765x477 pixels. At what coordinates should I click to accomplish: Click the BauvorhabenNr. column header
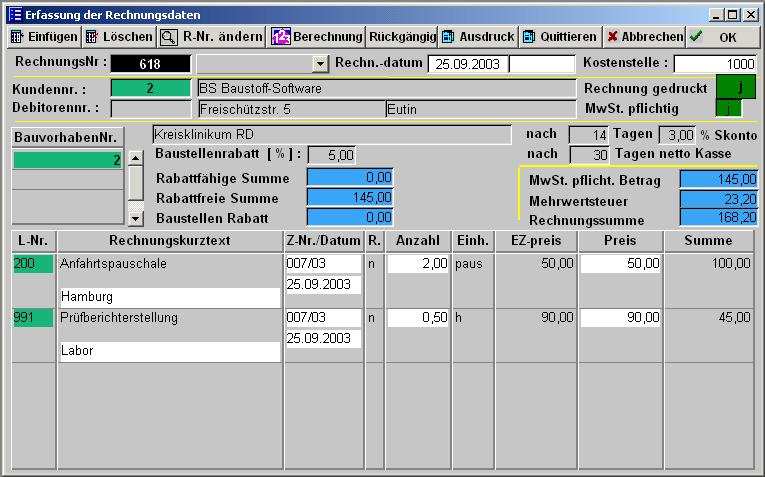pyautogui.click(x=65, y=137)
